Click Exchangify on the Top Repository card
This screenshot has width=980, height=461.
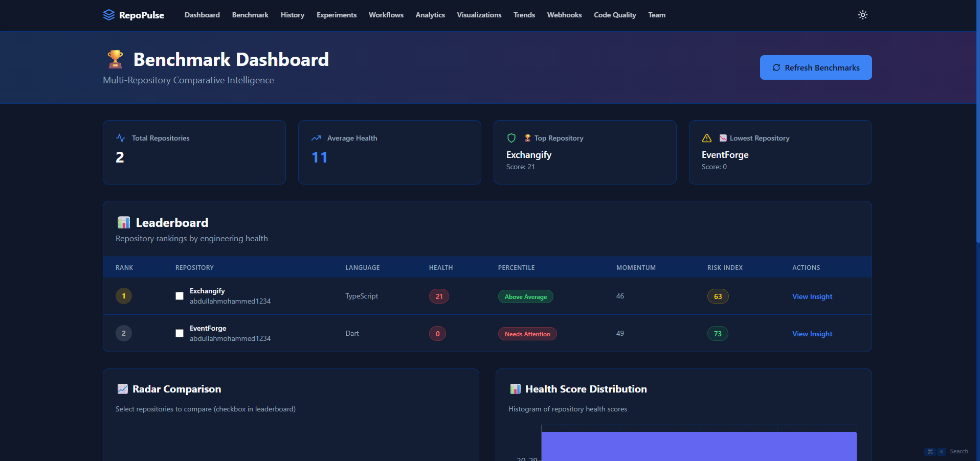[529, 155]
